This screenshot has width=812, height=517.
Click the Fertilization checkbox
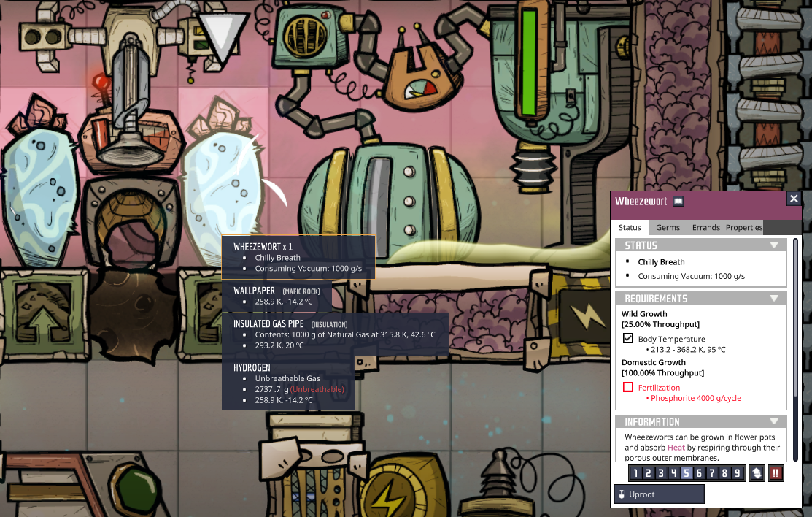pyautogui.click(x=627, y=387)
